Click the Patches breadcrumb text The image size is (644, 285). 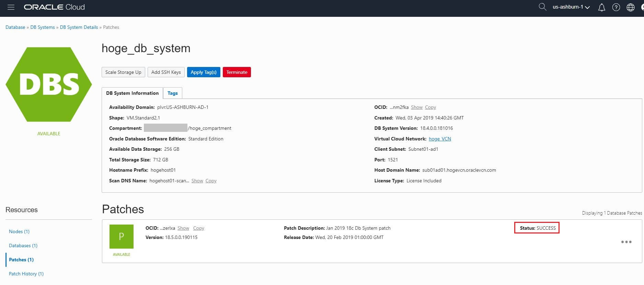point(111,27)
